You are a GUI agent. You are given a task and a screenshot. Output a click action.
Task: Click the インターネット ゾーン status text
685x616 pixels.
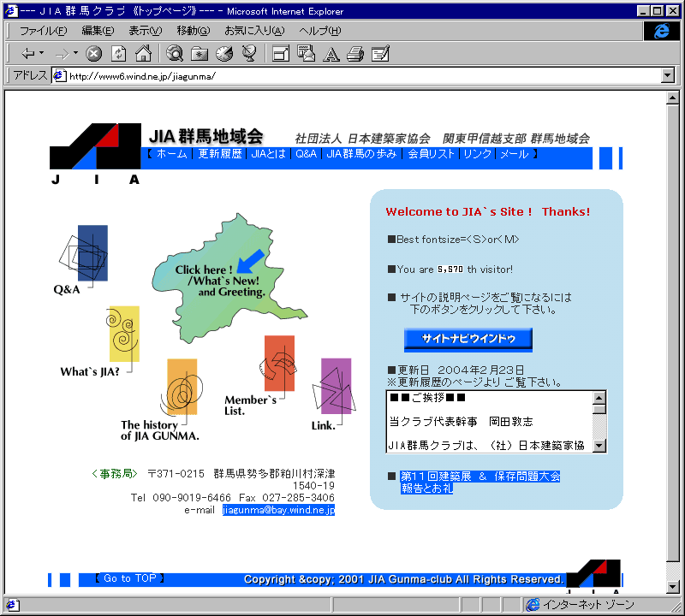pyautogui.click(x=588, y=605)
